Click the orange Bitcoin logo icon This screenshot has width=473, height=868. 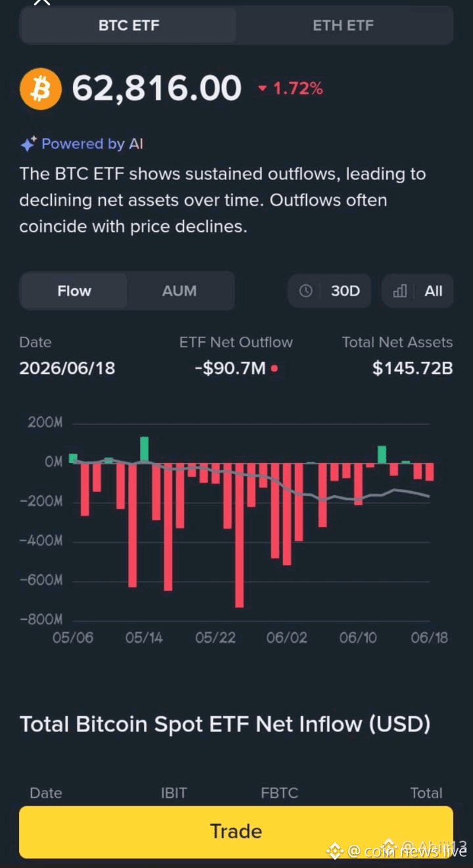click(41, 89)
